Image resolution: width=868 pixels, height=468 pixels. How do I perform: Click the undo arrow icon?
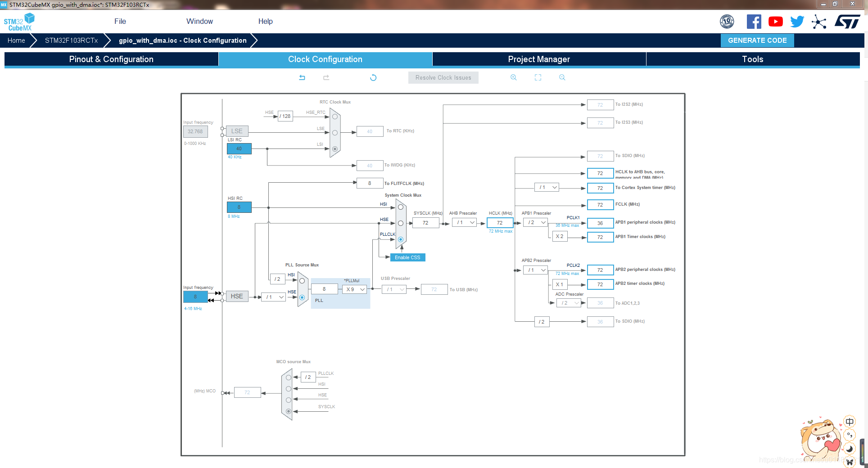tap(302, 77)
